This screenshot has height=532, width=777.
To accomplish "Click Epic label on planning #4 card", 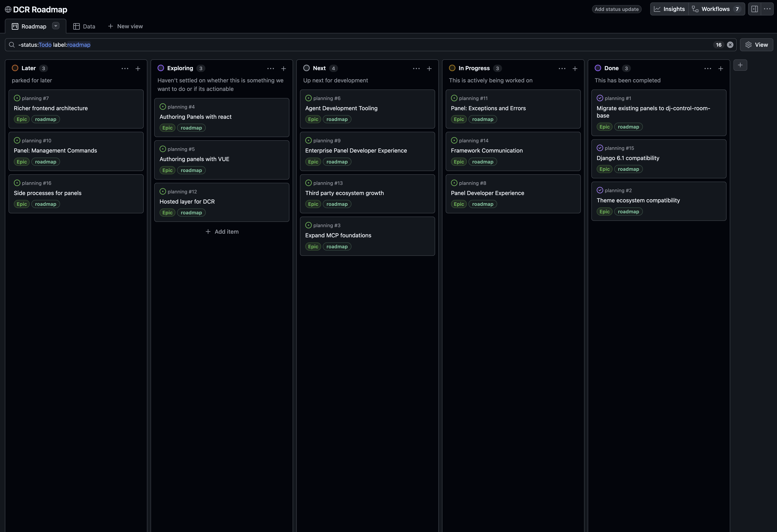I will pyautogui.click(x=167, y=128).
